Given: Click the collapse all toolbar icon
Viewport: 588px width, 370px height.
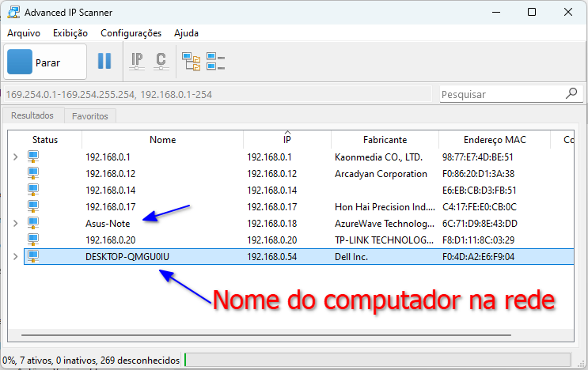Looking at the screenshot, I should (215, 62).
